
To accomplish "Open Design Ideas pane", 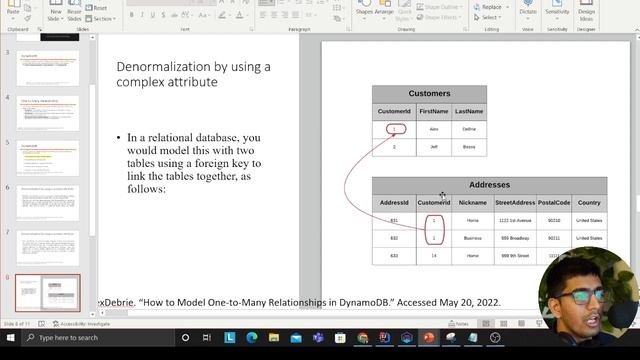I will click(586, 11).
